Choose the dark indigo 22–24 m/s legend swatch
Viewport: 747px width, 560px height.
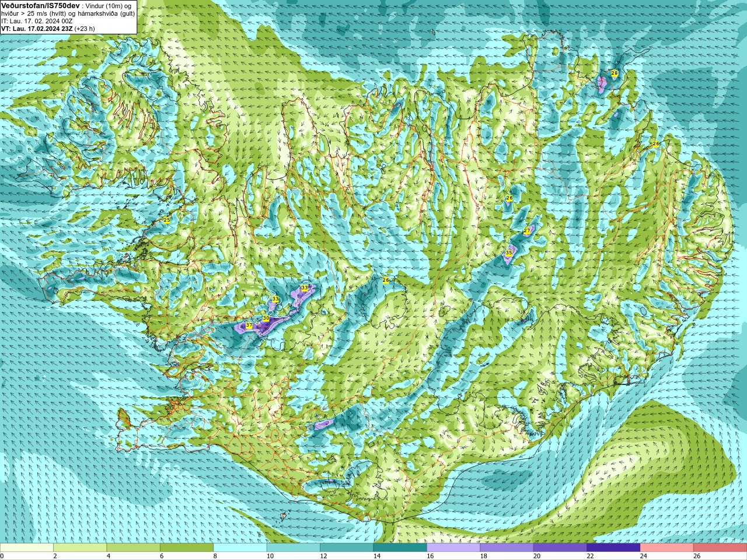coord(613,548)
